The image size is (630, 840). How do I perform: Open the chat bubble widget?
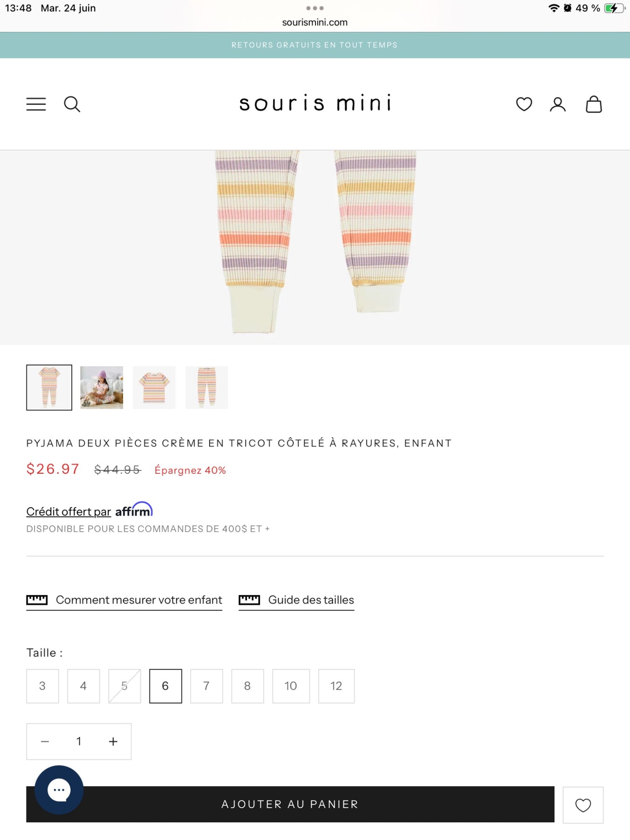59,790
